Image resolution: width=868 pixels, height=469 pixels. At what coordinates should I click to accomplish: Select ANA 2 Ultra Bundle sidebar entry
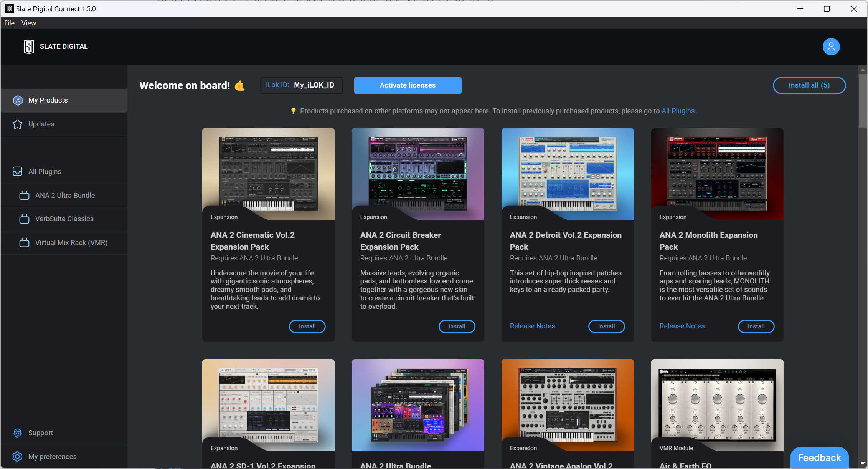pyautogui.click(x=64, y=195)
